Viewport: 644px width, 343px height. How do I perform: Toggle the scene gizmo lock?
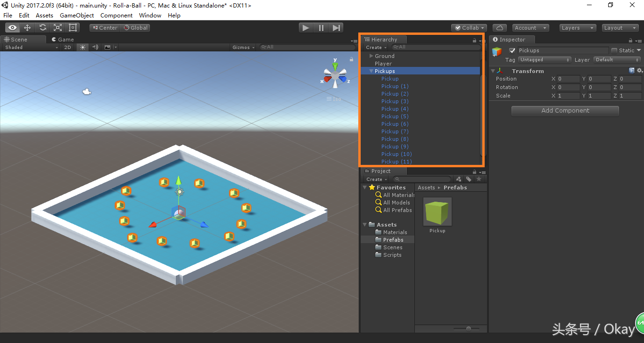pyautogui.click(x=351, y=59)
